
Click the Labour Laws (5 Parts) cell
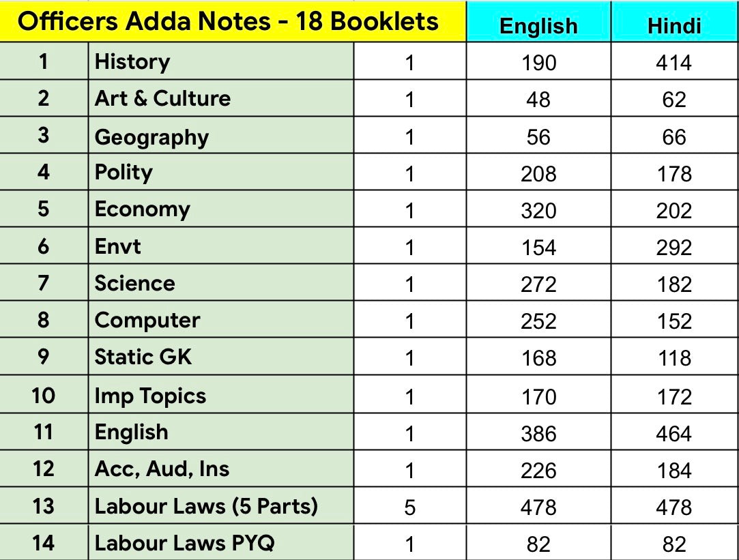click(206, 507)
